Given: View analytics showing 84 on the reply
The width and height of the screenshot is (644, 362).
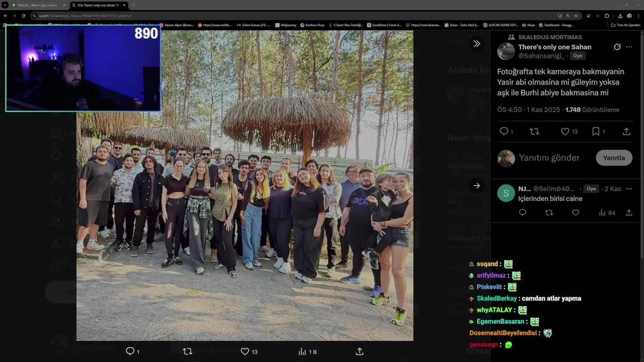Looking at the screenshot, I should point(607,213).
